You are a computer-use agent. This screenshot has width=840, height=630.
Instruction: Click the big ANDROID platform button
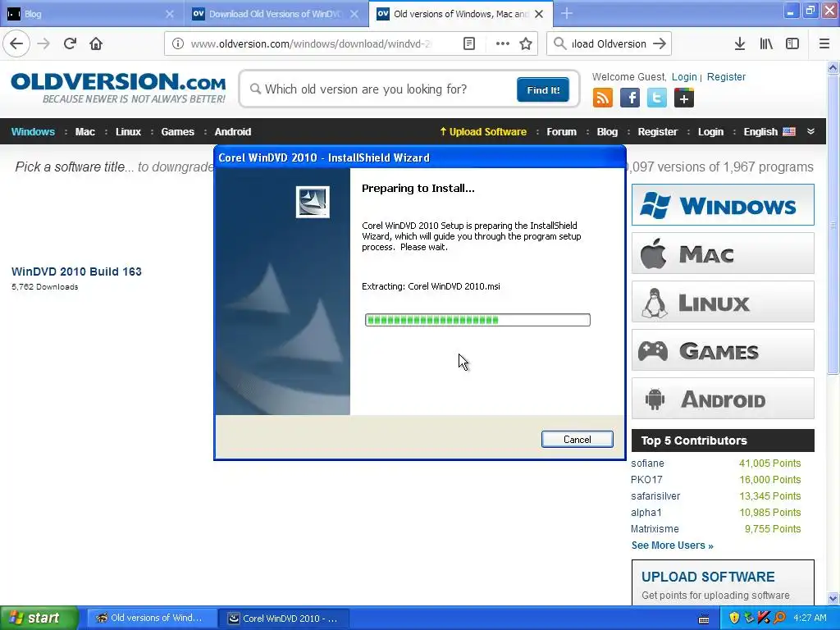pyautogui.click(x=723, y=399)
